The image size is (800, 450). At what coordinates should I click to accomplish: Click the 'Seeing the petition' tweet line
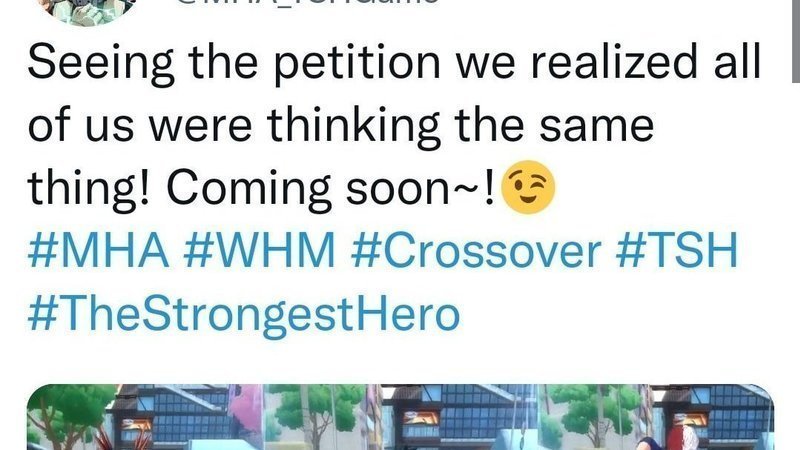[x=394, y=63]
